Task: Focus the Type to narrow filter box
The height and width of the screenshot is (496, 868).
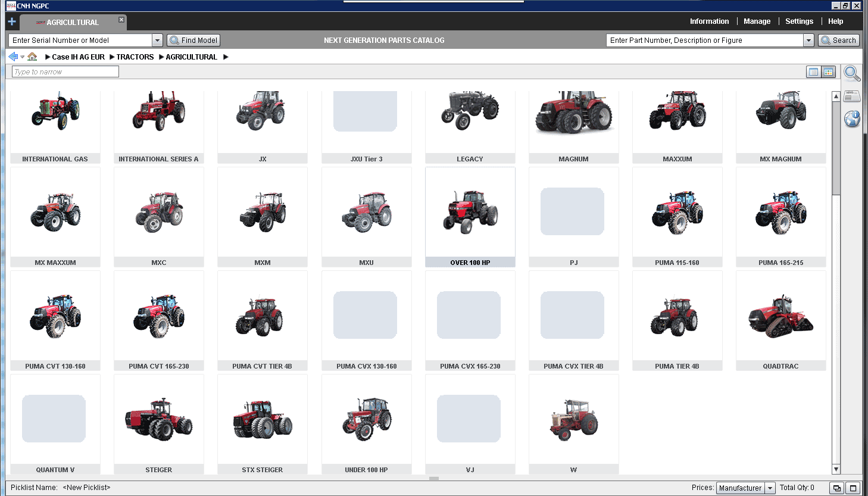Action: point(65,72)
